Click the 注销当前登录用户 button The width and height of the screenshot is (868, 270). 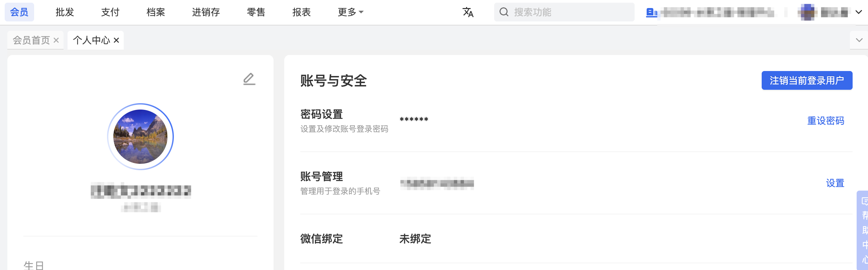[807, 80]
